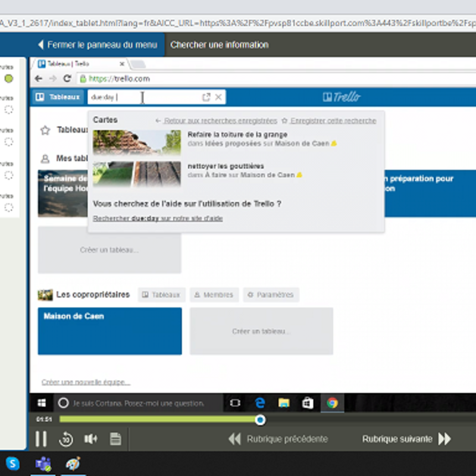The width and height of the screenshot is (476, 476).
Task: Open the Refaire la toiture de la grange card
Action: 237,134
